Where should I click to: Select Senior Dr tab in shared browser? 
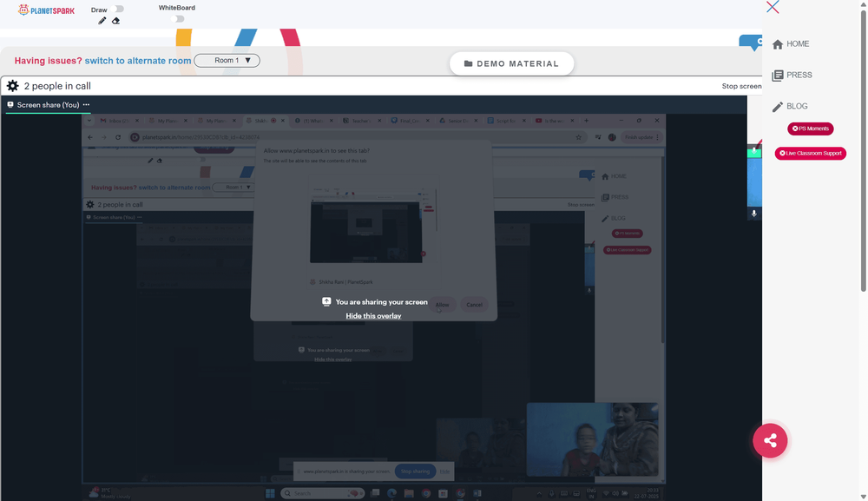point(457,121)
